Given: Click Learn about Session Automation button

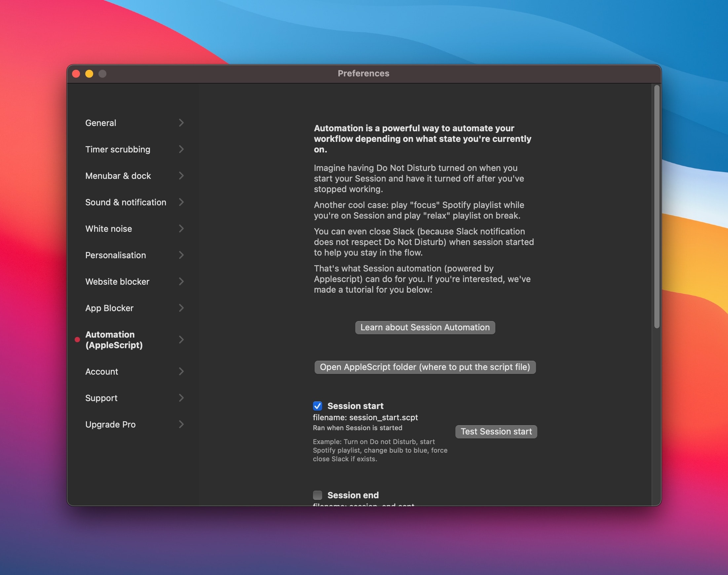Looking at the screenshot, I should click(424, 327).
